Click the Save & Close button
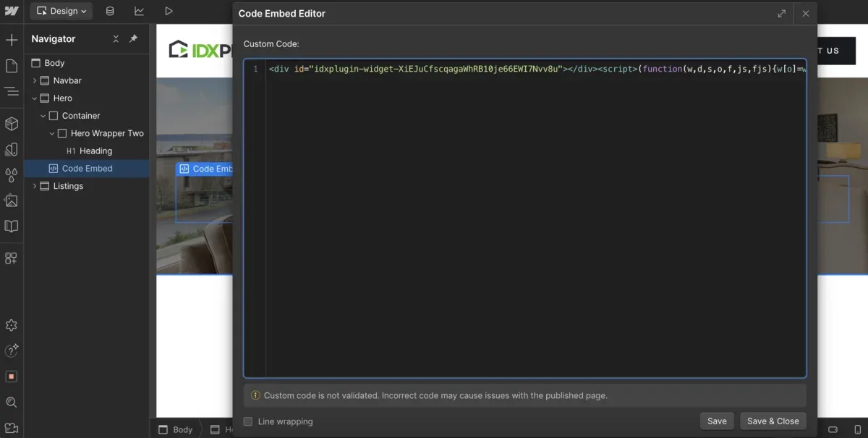This screenshot has width=868, height=438. (773, 421)
